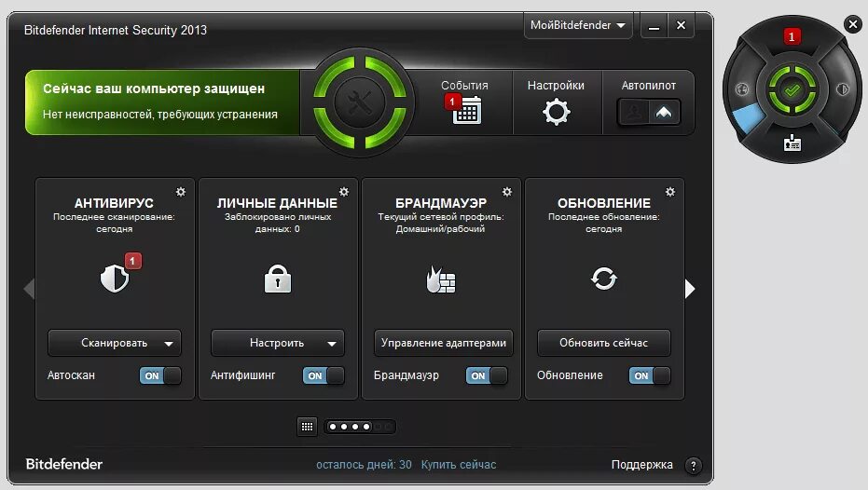
Task: Click the refresh arrows update icon
Action: (x=603, y=279)
